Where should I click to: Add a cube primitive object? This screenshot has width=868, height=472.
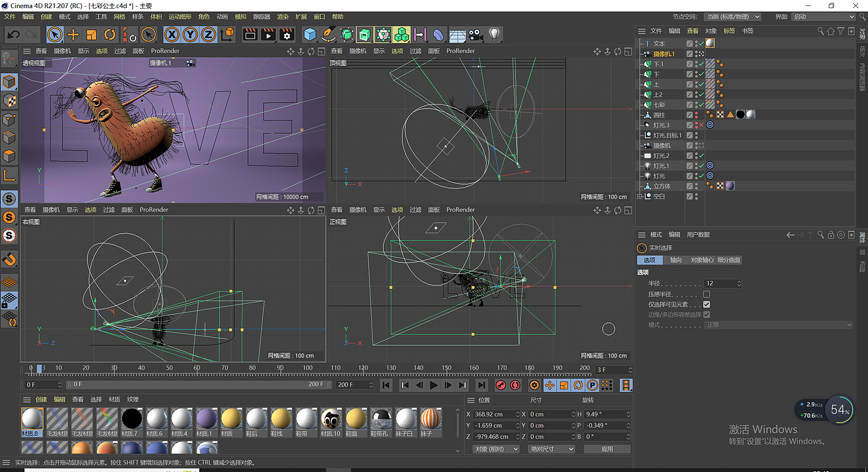[x=310, y=35]
